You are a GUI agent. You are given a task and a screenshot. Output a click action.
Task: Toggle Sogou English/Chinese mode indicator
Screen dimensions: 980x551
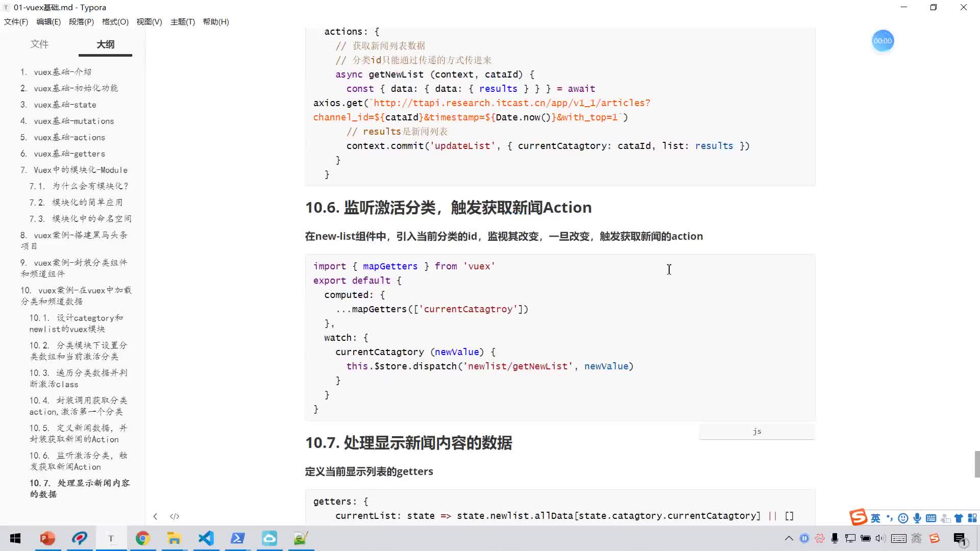[875, 518]
